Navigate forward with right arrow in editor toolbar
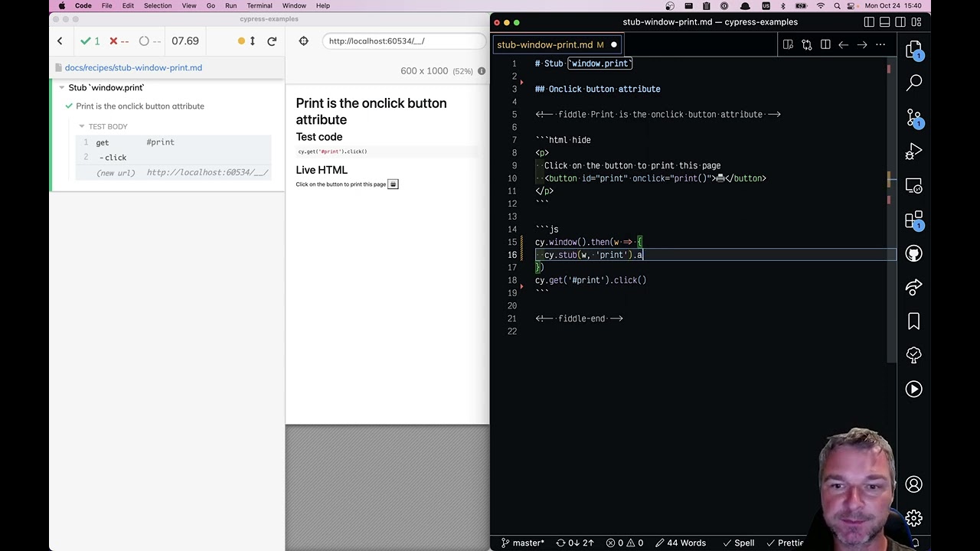This screenshot has height=551, width=980. (862, 44)
